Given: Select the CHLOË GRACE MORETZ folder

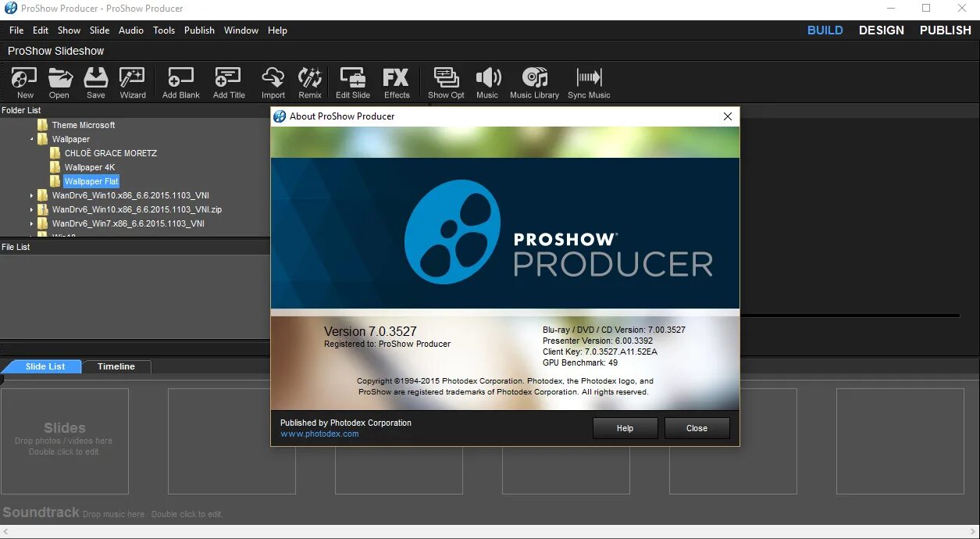Looking at the screenshot, I should (x=110, y=153).
